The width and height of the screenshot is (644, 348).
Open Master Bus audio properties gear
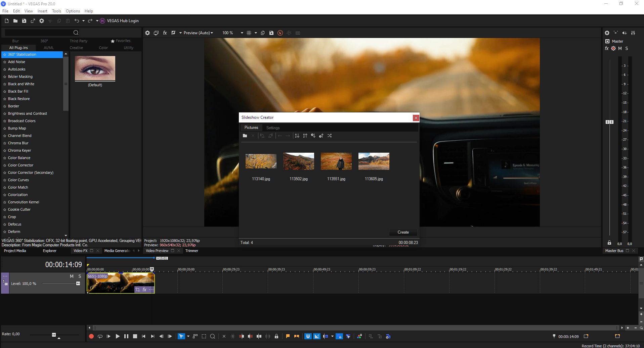[607, 33]
